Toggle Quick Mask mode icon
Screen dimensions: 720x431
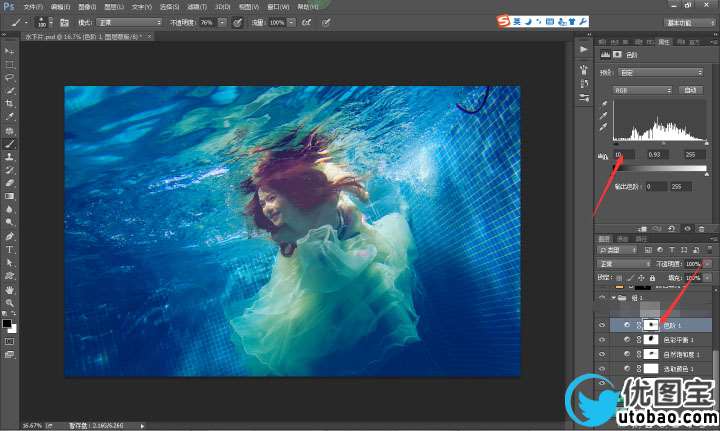pyautogui.click(x=9, y=342)
